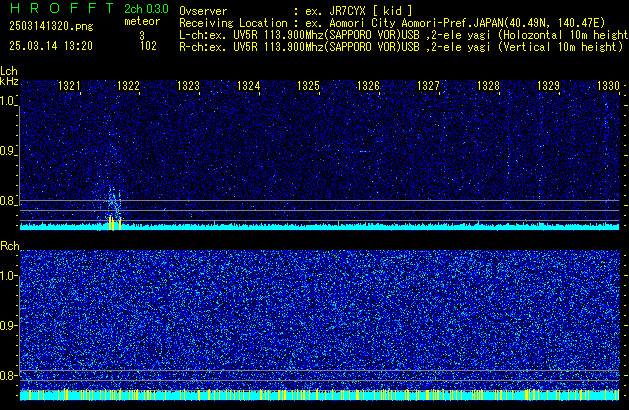Click the kHz unit label

point(9,81)
